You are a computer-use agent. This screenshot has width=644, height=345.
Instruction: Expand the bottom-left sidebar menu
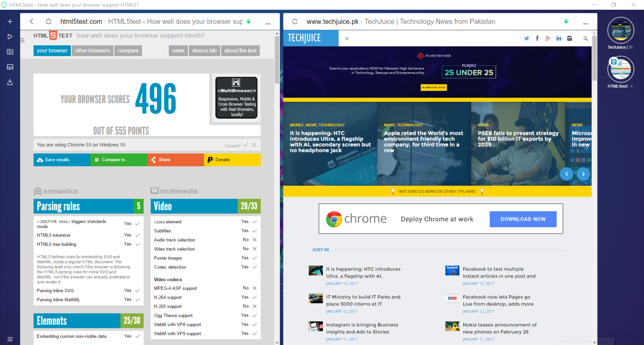click(10, 339)
